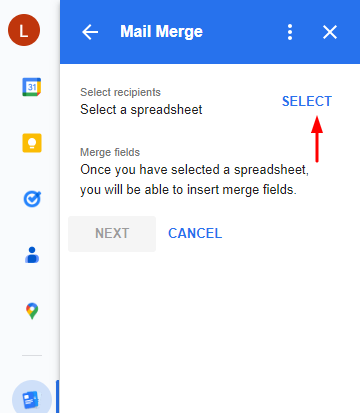Click the sidebar separator line above Mail Merge icon
The height and width of the screenshot is (413, 360).
tap(32, 356)
